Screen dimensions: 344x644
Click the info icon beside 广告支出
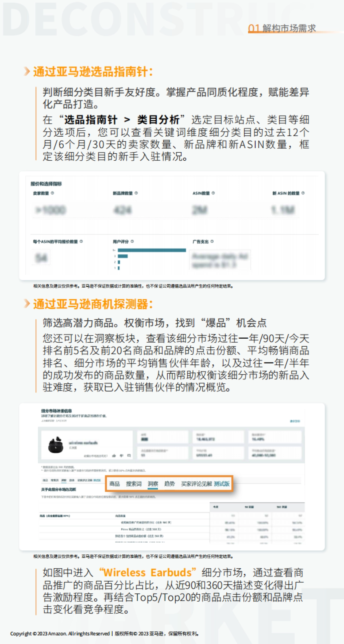click(212, 242)
